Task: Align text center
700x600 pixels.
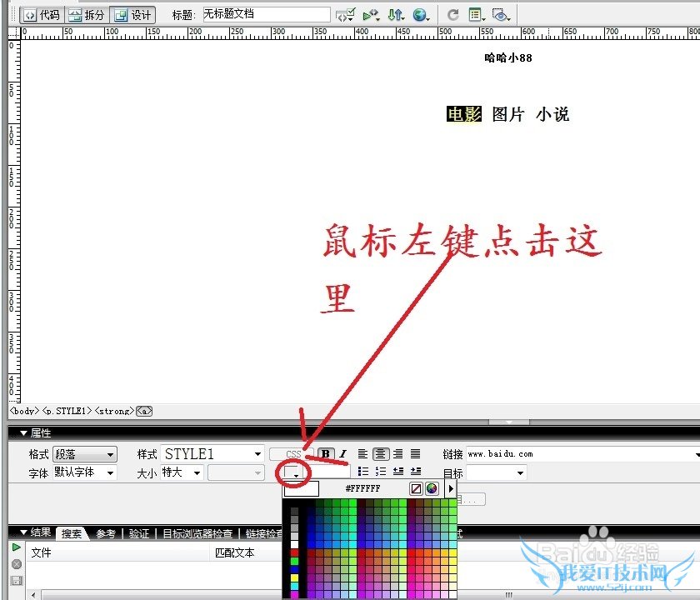Action: 380,454
